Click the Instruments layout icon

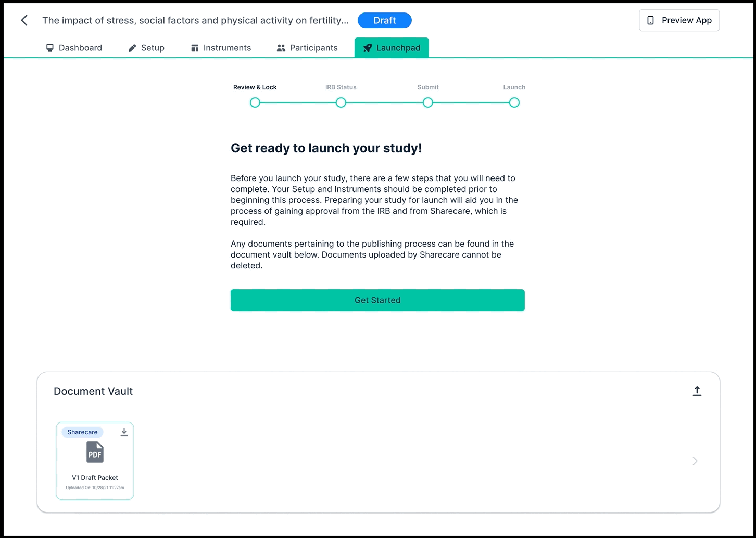click(195, 48)
